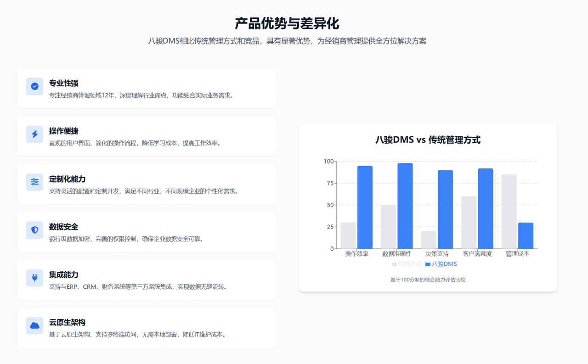Select the sliders icon beside 定制化能力
This screenshot has width=588, height=364.
(34, 182)
